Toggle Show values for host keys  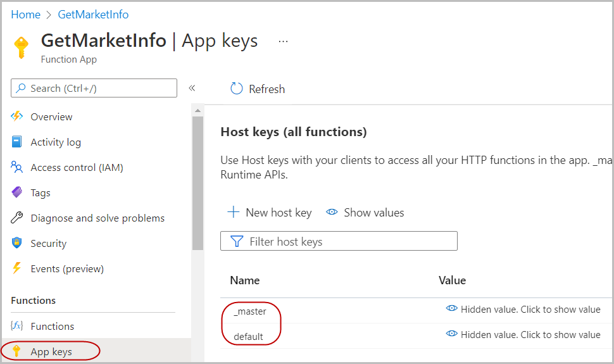pos(365,213)
